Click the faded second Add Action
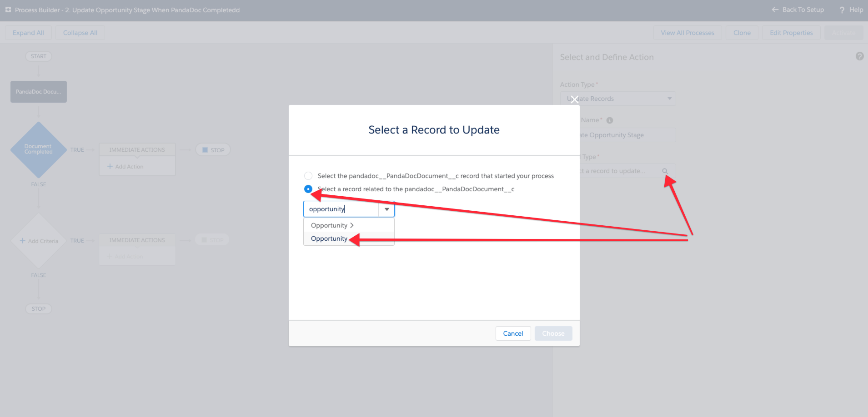 125,257
